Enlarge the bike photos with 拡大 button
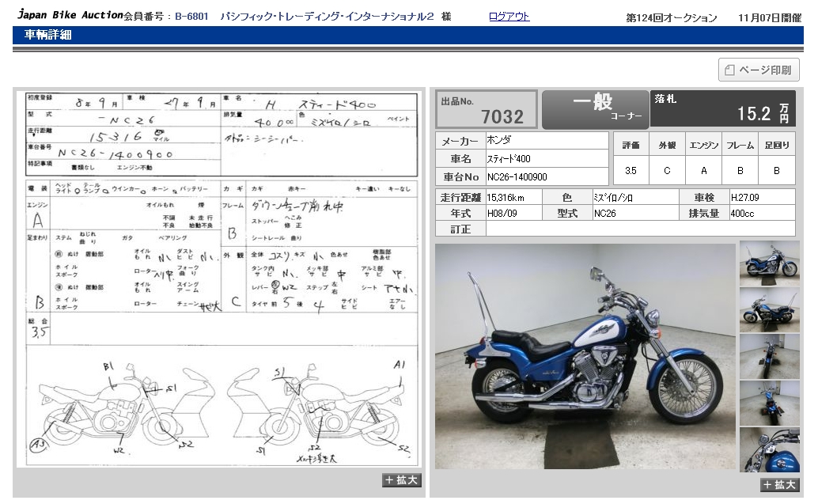Image resolution: width=818 pixels, height=504 pixels. 779,484
